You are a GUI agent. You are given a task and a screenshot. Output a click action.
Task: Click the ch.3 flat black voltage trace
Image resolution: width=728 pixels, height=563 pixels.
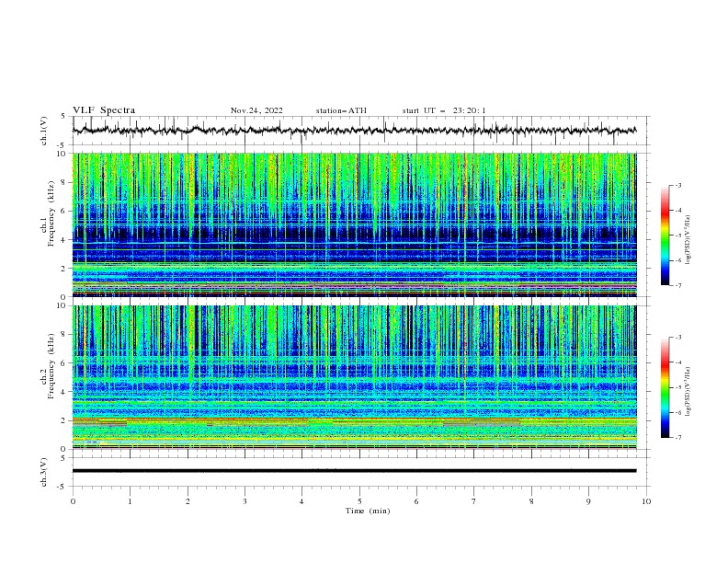354,471
